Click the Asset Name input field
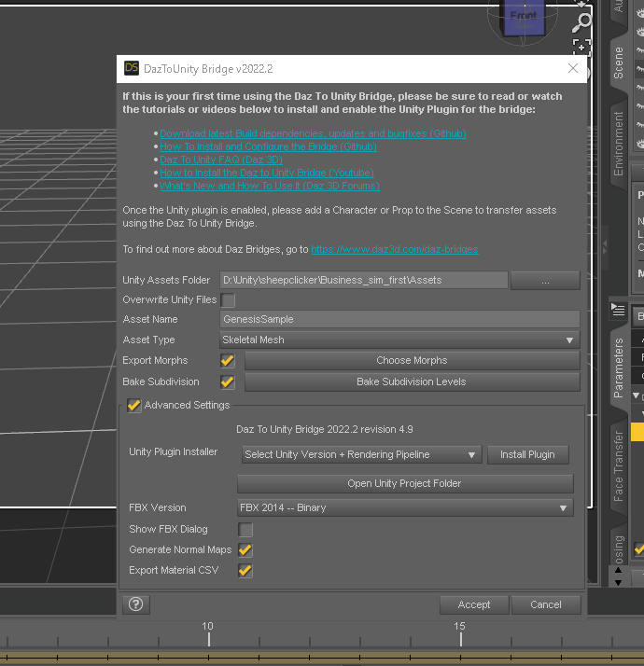The height and width of the screenshot is (666, 644). 399,319
